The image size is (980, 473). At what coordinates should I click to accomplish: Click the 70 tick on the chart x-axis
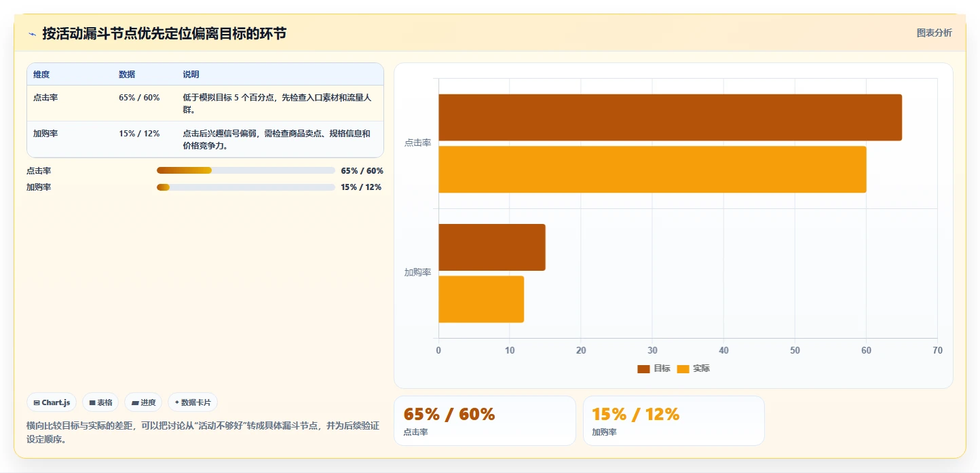tap(937, 350)
